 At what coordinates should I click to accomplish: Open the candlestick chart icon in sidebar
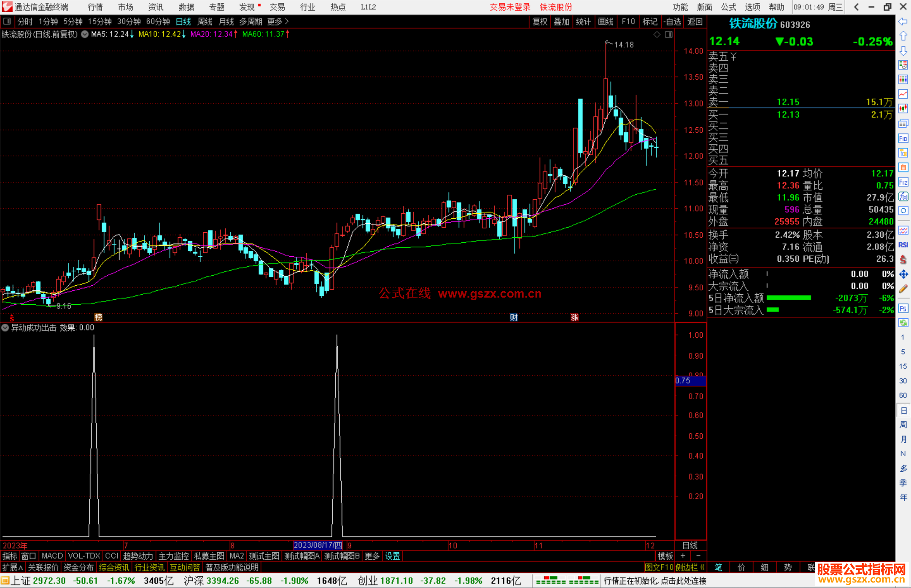903,109
